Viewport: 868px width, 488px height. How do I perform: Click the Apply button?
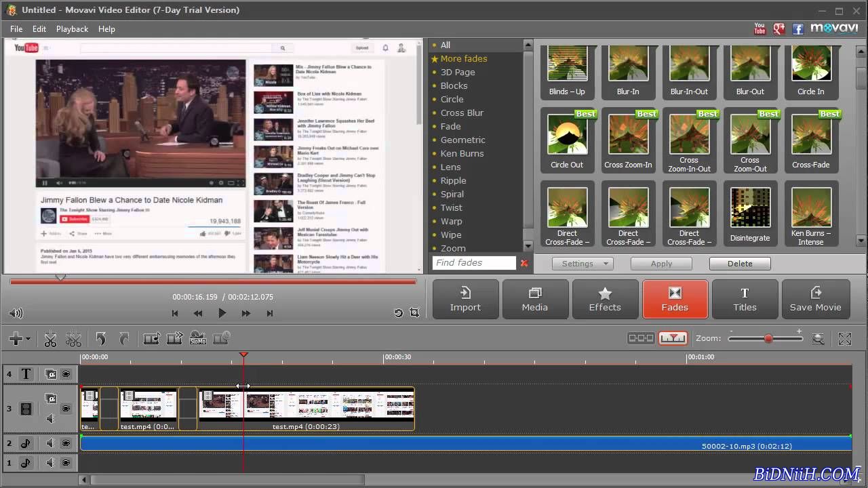tap(661, 264)
